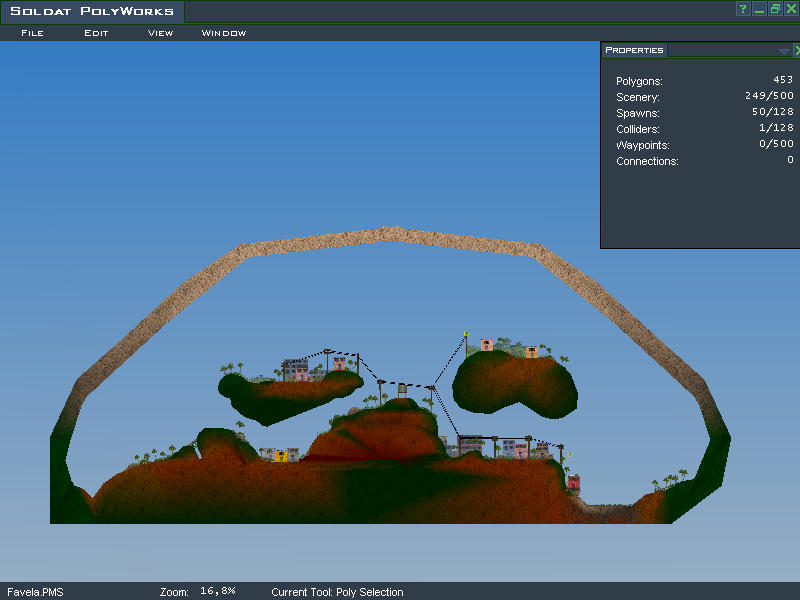Click the large floating island on the right
Screen dimensions: 800x600
(515, 385)
